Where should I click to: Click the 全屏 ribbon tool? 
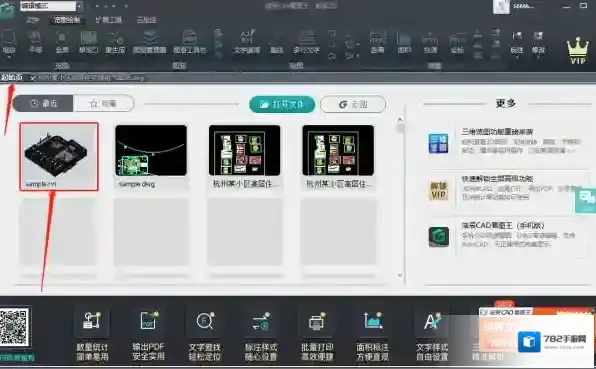click(62, 42)
